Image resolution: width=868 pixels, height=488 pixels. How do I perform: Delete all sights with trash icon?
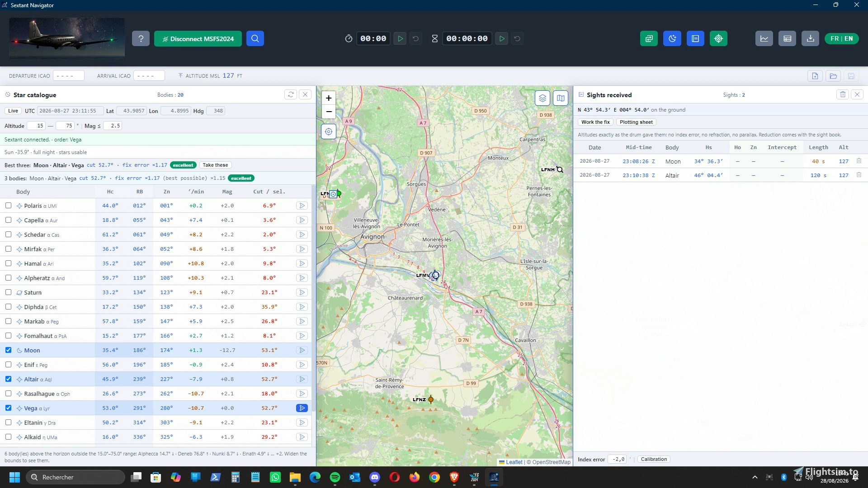(843, 94)
